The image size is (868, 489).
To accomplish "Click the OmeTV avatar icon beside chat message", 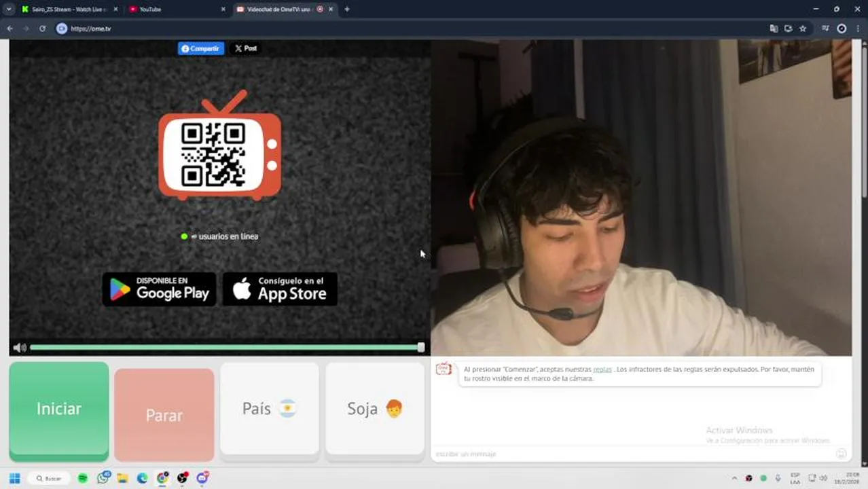I will click(444, 369).
